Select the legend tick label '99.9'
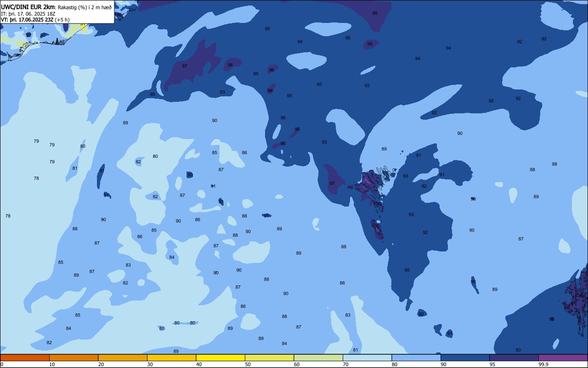 pyautogui.click(x=543, y=364)
